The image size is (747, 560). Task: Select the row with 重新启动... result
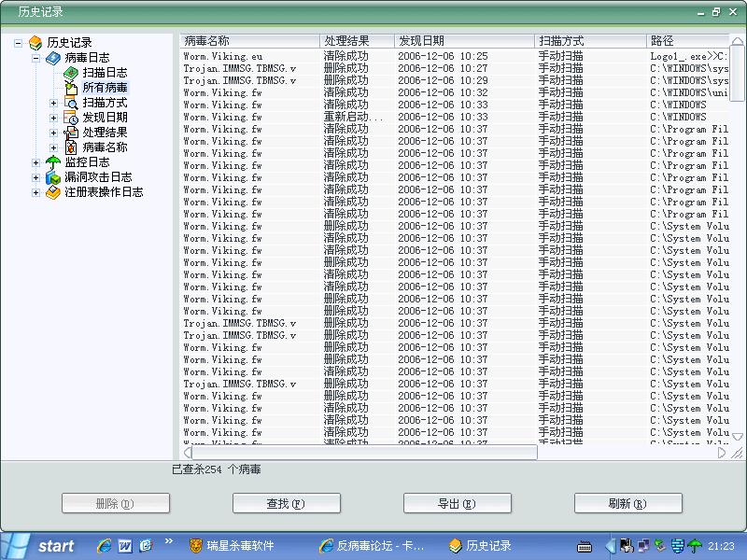pos(455,118)
